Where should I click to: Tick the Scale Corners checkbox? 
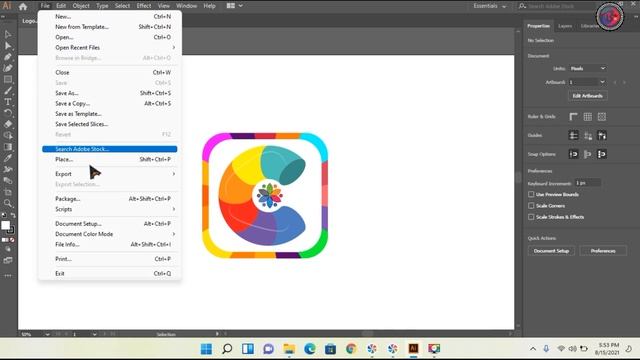[531, 206]
